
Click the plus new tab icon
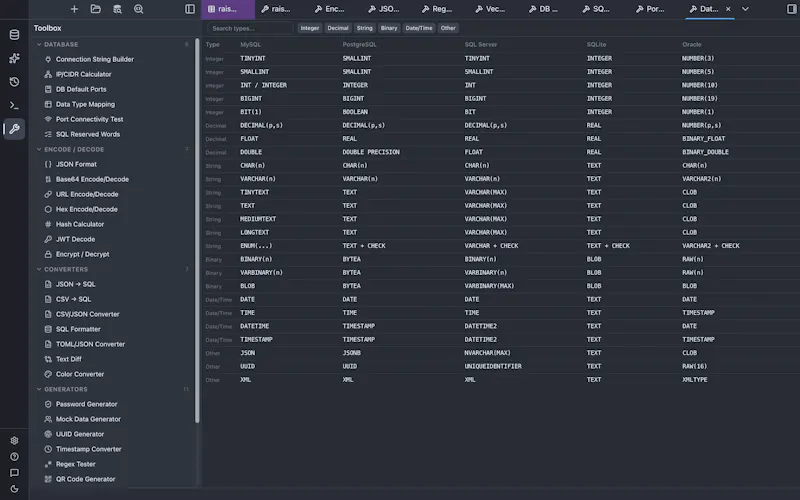pos(74,9)
